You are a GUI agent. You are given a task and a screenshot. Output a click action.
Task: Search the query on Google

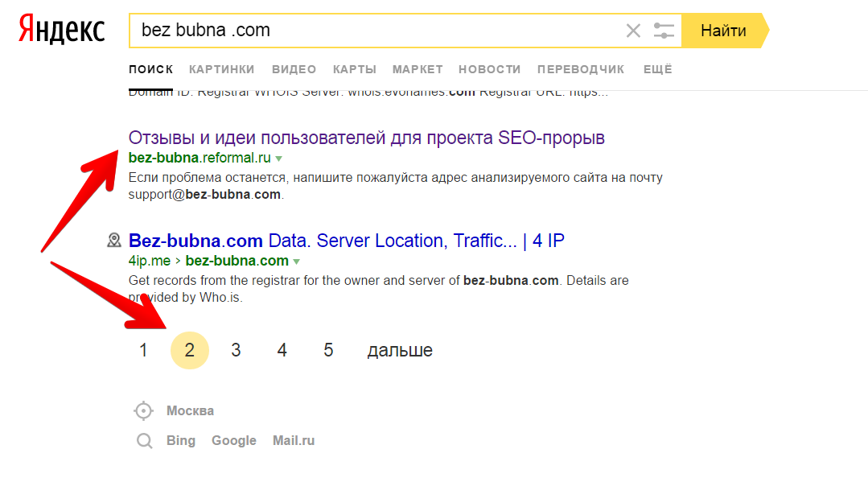tap(234, 441)
